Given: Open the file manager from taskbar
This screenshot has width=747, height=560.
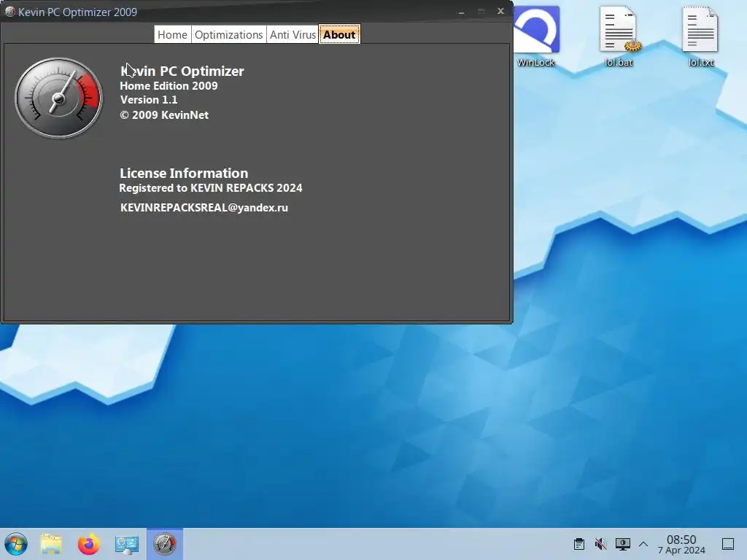Looking at the screenshot, I should coord(51,544).
